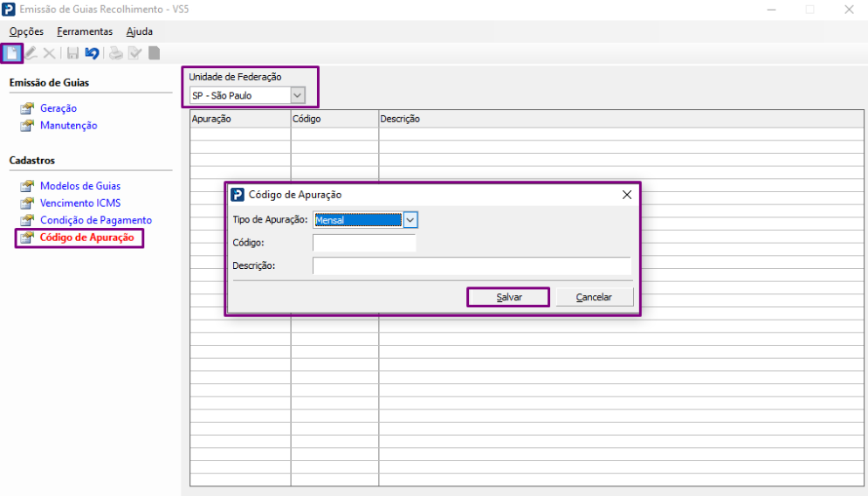Screen dimensions: 868x496
Task: Open the Opções menu
Action: pos(26,31)
